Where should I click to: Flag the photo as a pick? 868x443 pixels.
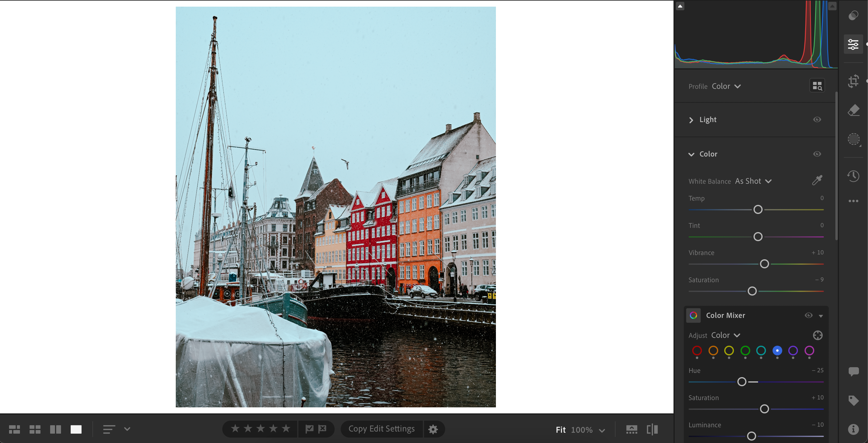click(309, 428)
